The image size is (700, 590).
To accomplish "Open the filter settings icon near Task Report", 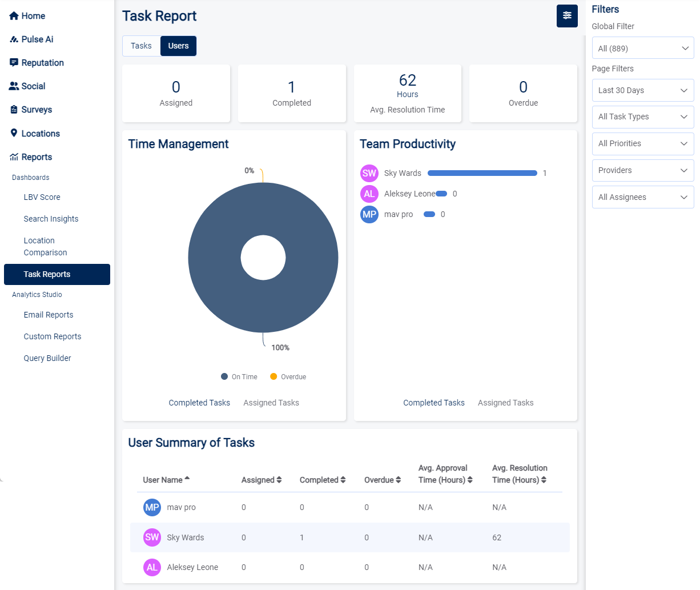I will 567,16.
